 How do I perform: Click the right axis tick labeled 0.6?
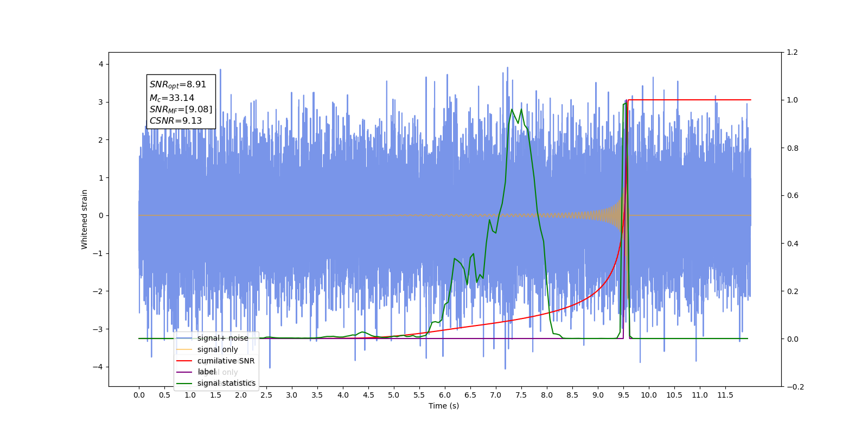pyautogui.click(x=793, y=195)
